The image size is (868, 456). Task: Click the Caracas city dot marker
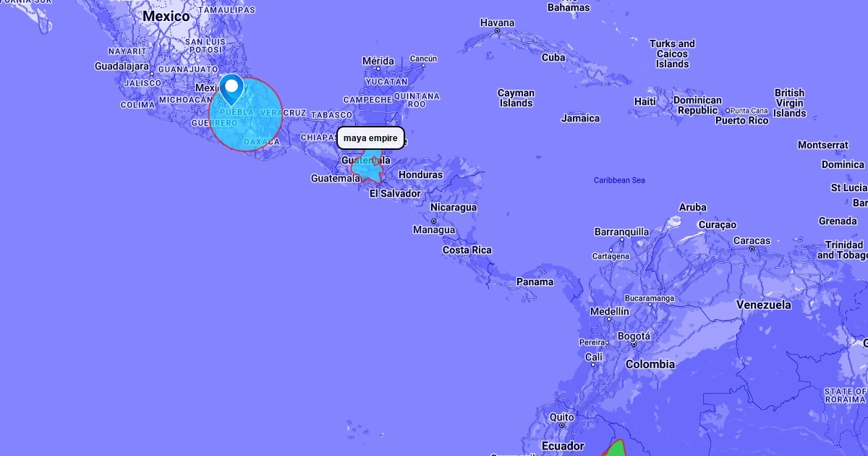[x=752, y=249]
